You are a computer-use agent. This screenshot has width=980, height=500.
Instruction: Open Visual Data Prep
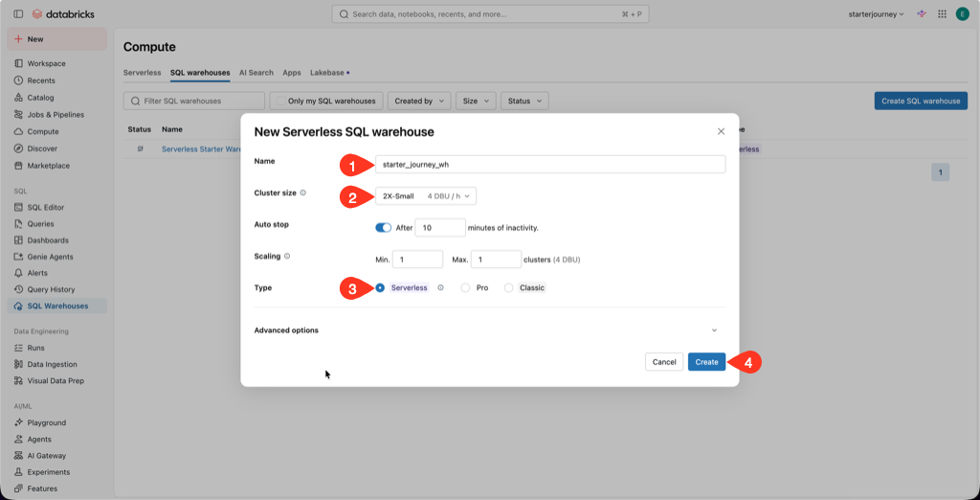coord(56,380)
